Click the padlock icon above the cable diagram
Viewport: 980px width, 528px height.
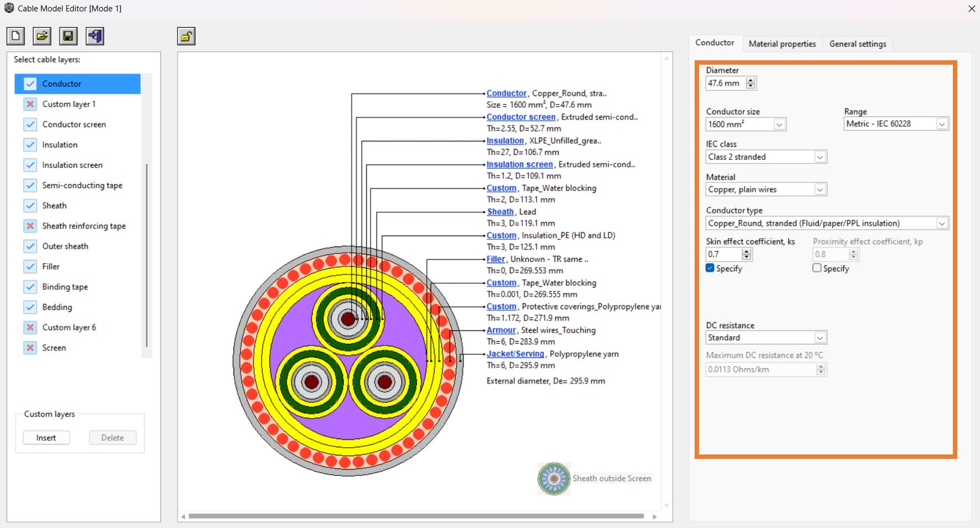(185, 35)
